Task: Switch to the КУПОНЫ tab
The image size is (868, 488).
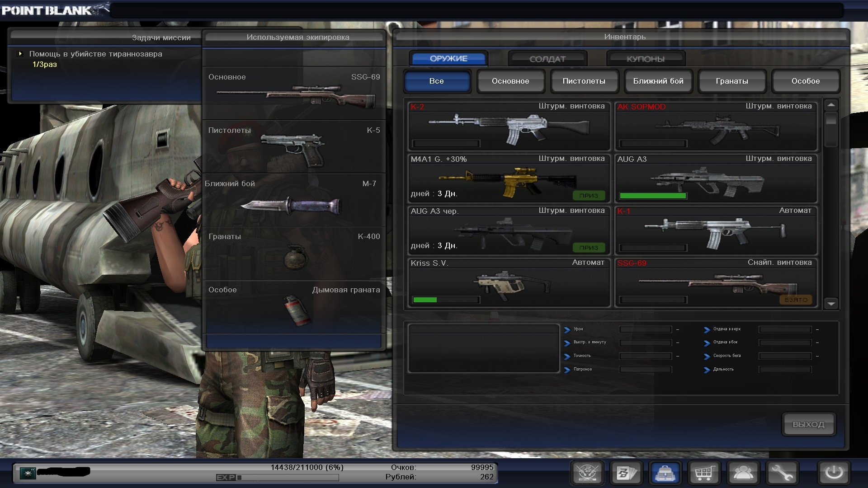Action: pyautogui.click(x=646, y=59)
